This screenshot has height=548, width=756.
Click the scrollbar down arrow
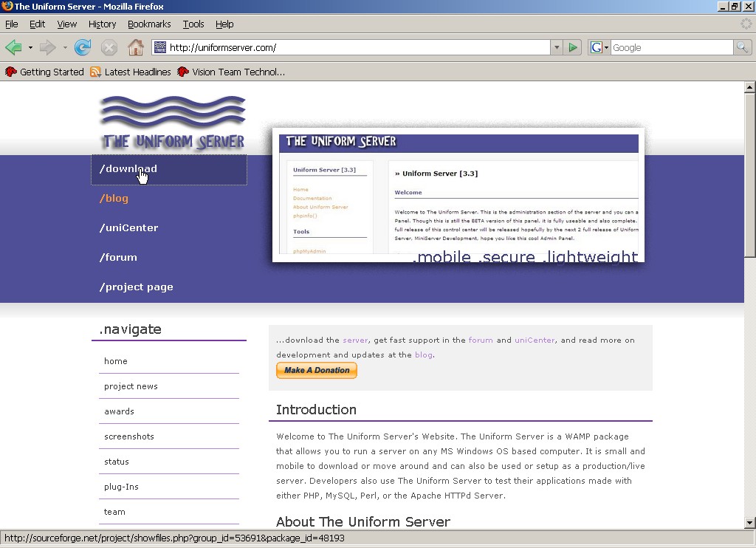click(750, 522)
